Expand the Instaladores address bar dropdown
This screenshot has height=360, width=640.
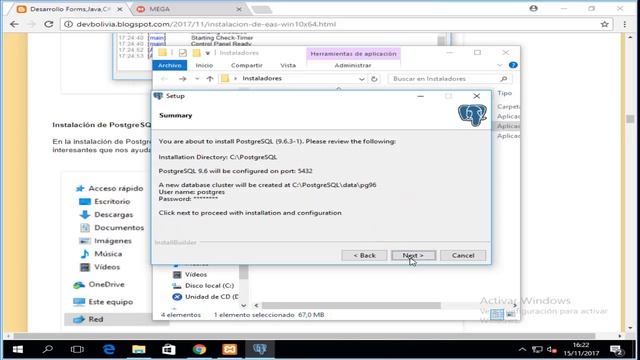coord(361,79)
